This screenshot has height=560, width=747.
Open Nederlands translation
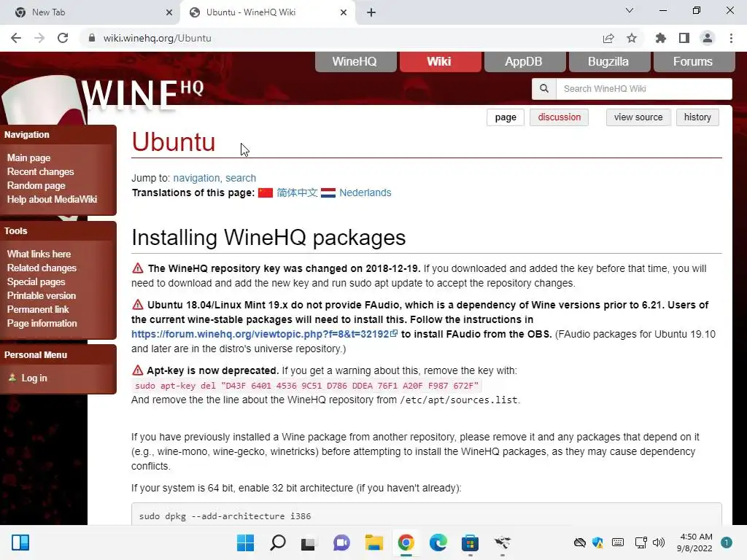point(365,192)
